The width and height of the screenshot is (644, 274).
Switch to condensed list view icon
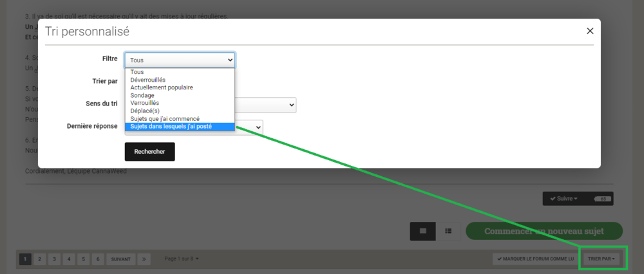[448, 232]
